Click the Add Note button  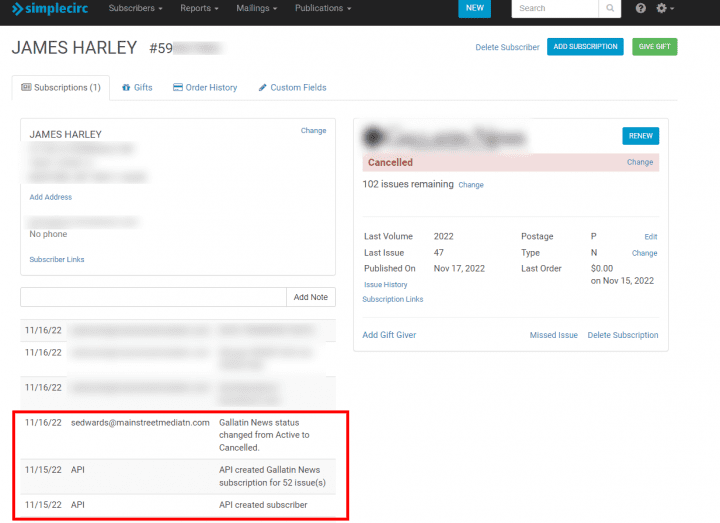(x=311, y=297)
